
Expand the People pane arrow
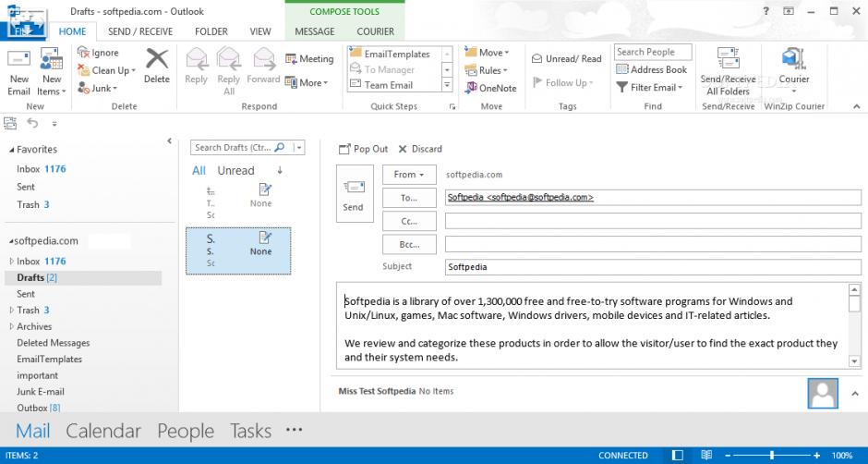pos(855,394)
